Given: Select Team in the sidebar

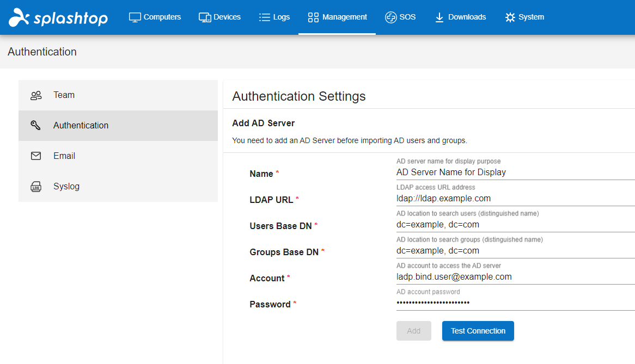Looking at the screenshot, I should click(118, 95).
